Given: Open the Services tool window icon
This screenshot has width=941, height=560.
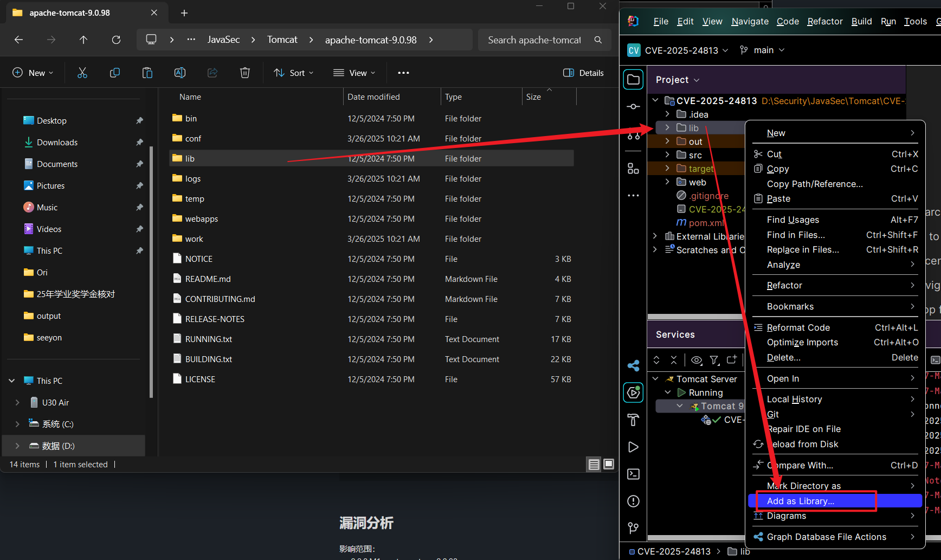Looking at the screenshot, I should (x=633, y=392).
